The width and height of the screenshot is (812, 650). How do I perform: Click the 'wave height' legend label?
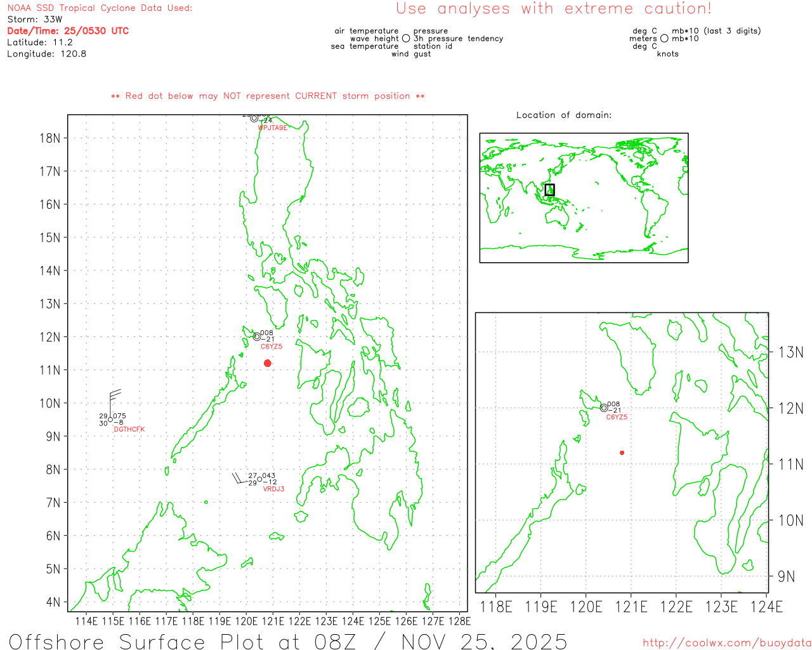pos(374,39)
